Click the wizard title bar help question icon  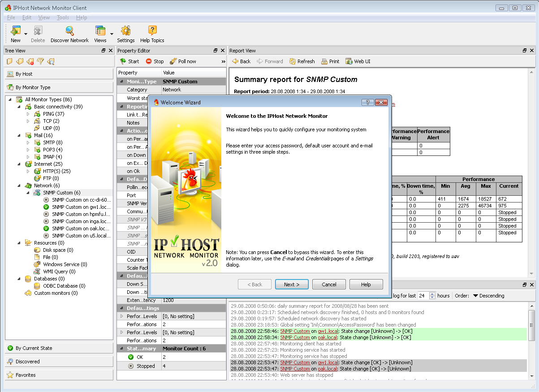367,102
